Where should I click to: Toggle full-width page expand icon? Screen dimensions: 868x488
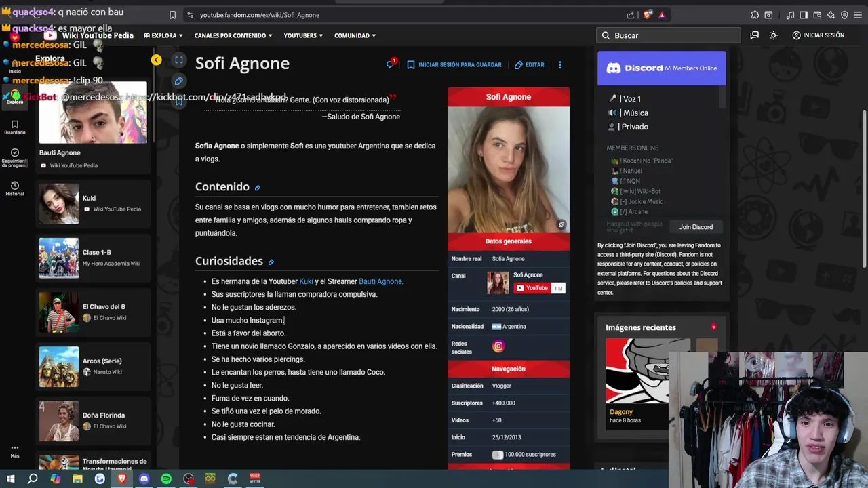(179, 60)
